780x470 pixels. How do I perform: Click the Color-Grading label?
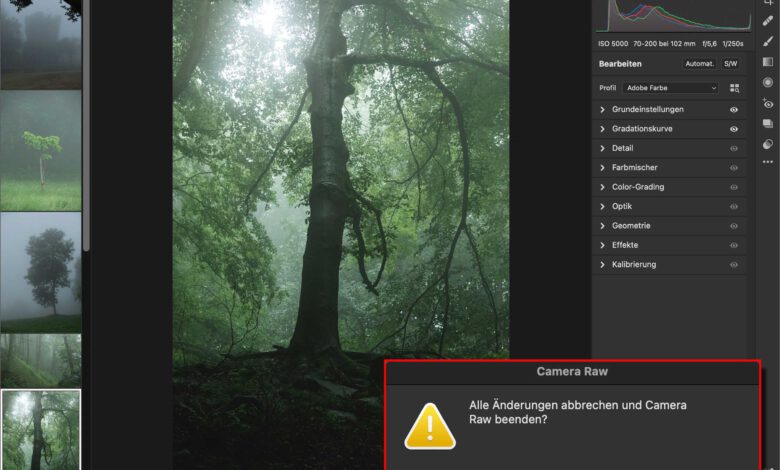tap(638, 187)
